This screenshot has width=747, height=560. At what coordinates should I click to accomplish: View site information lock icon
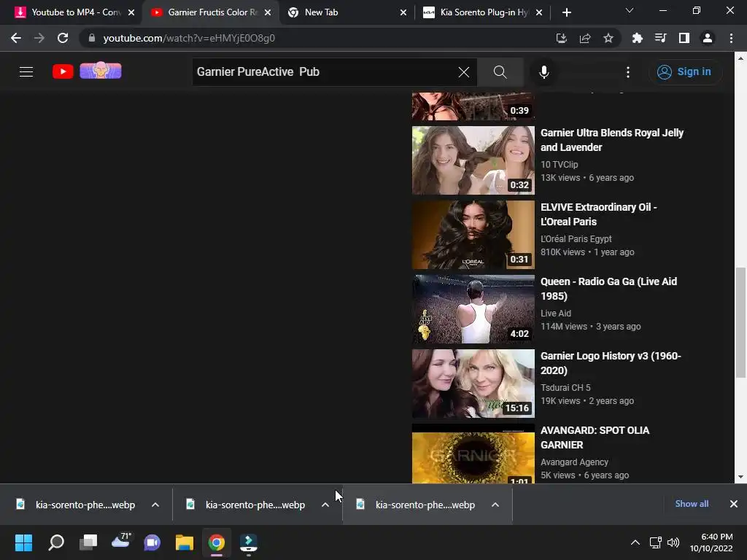pyautogui.click(x=92, y=38)
